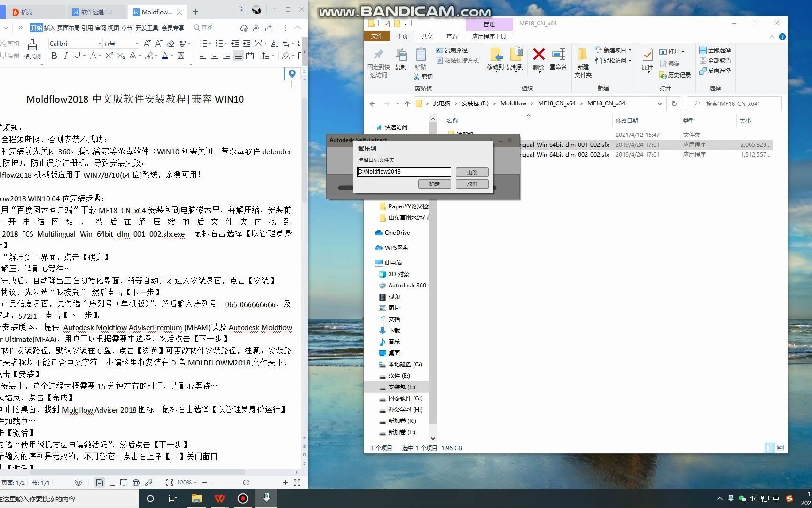This screenshot has width=812, height=508.
Task: Switch to outline view in WPS status bar
Action: coord(112,483)
